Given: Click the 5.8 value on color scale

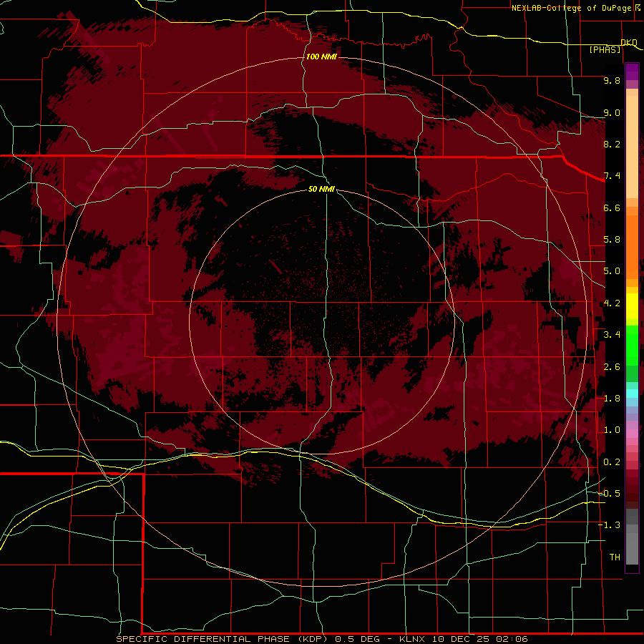Looking at the screenshot, I should [612, 240].
